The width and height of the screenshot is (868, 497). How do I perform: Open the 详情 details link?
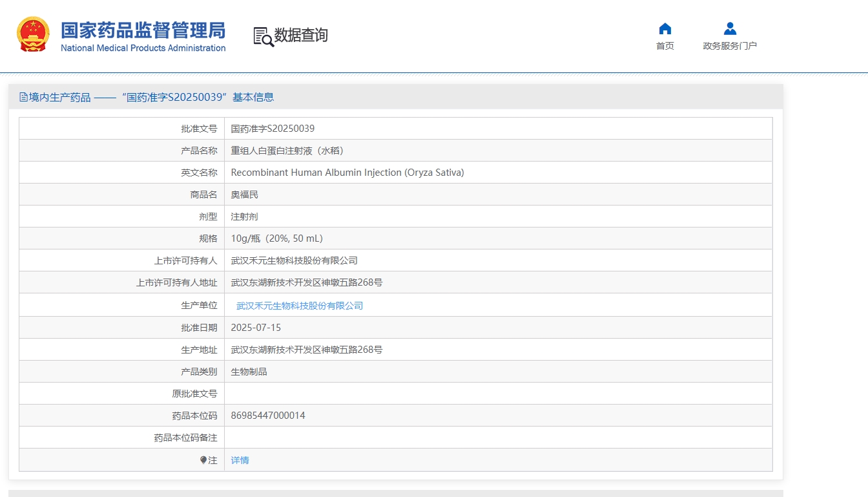click(240, 460)
